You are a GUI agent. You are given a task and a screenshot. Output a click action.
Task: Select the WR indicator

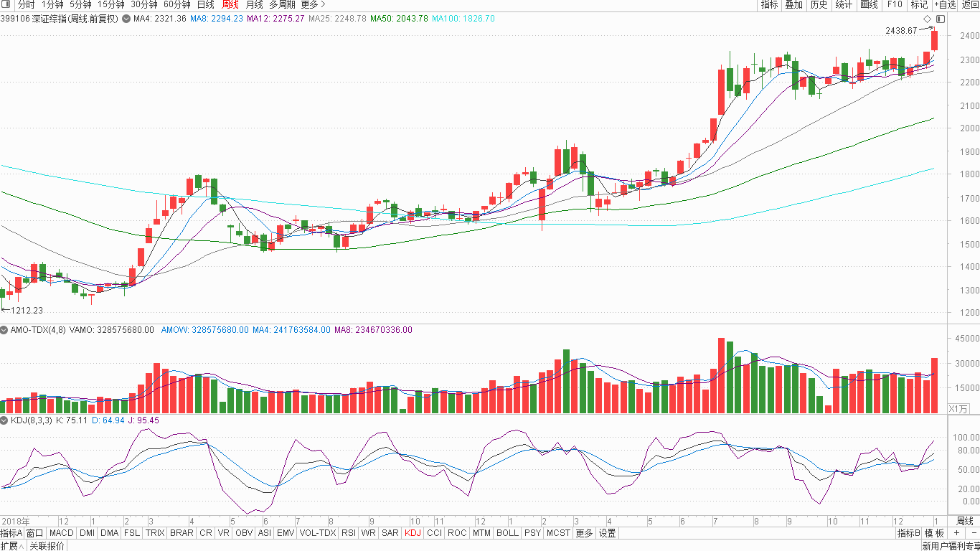(x=369, y=533)
